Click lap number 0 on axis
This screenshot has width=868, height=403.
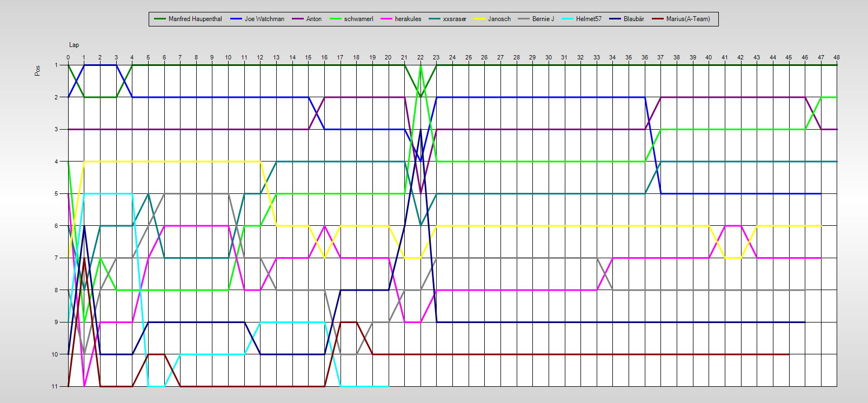pyautogui.click(x=68, y=57)
